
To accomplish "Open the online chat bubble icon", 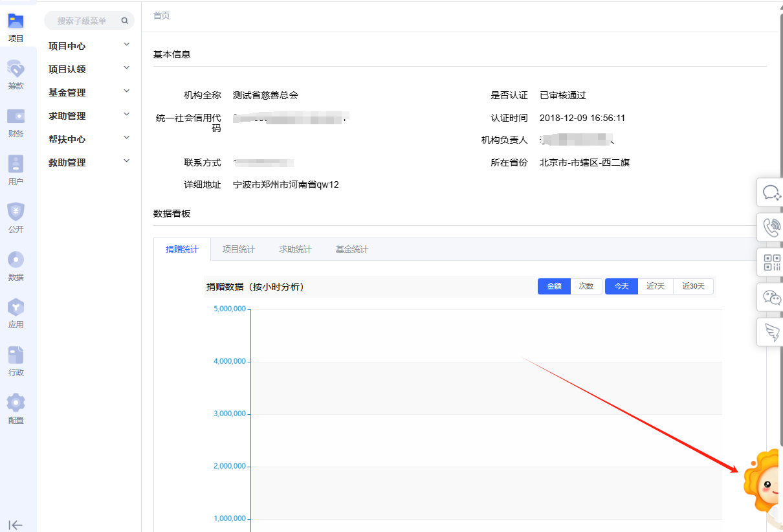I will pos(771,193).
